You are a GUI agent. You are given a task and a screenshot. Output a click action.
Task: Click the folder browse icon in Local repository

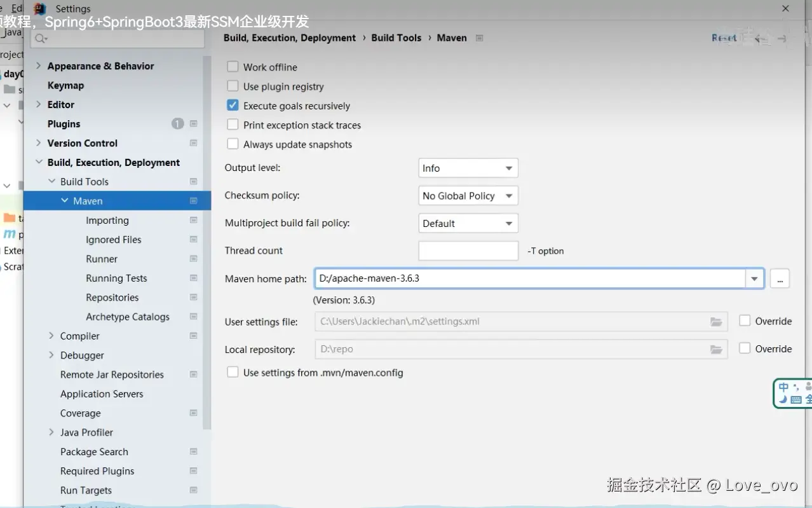coord(716,349)
